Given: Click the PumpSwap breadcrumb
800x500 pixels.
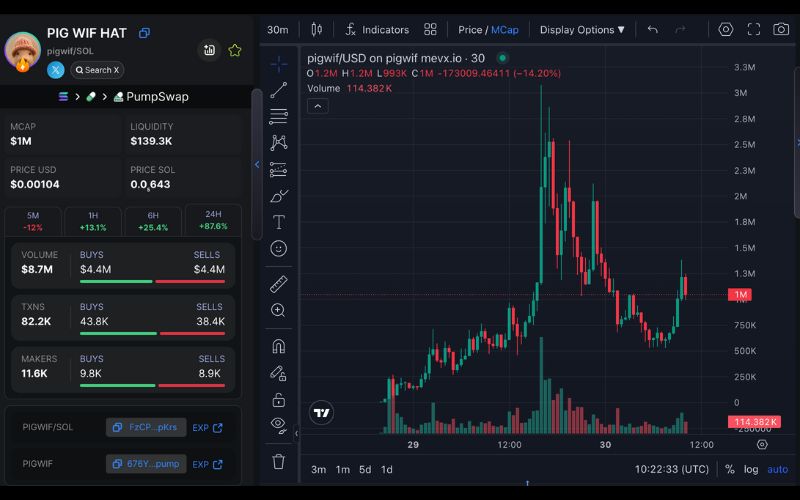Looking at the screenshot, I should tap(151, 96).
